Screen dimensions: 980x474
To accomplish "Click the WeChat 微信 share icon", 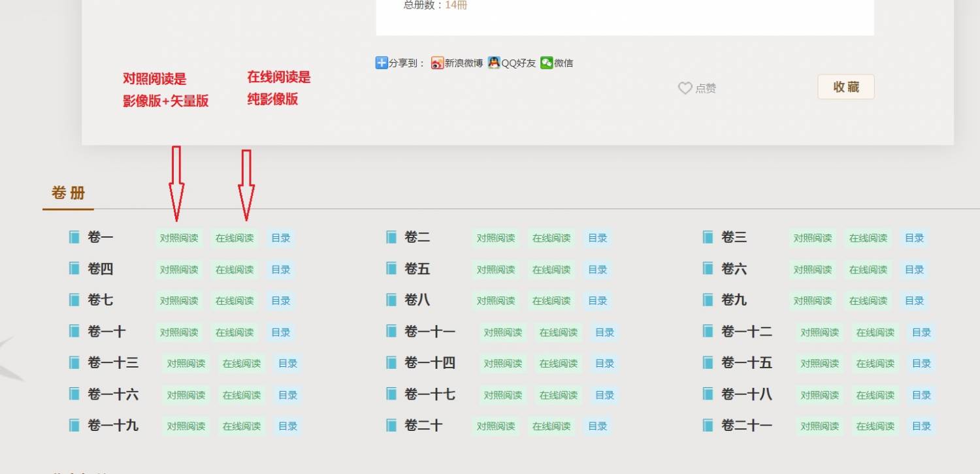I will tap(546, 63).
